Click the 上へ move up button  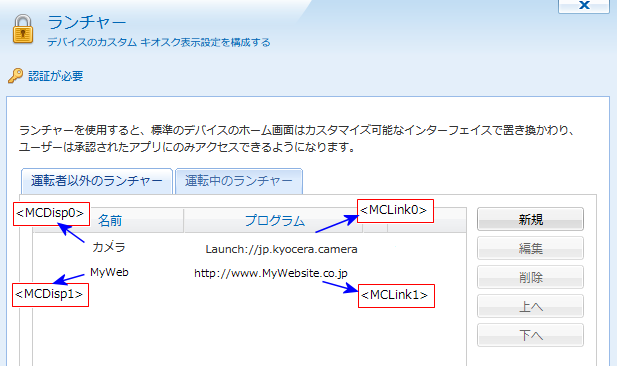click(530, 306)
